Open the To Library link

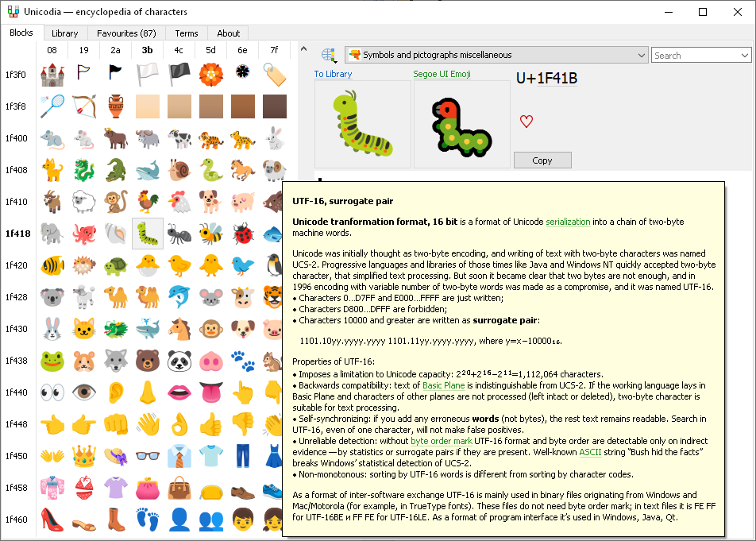[x=333, y=74]
